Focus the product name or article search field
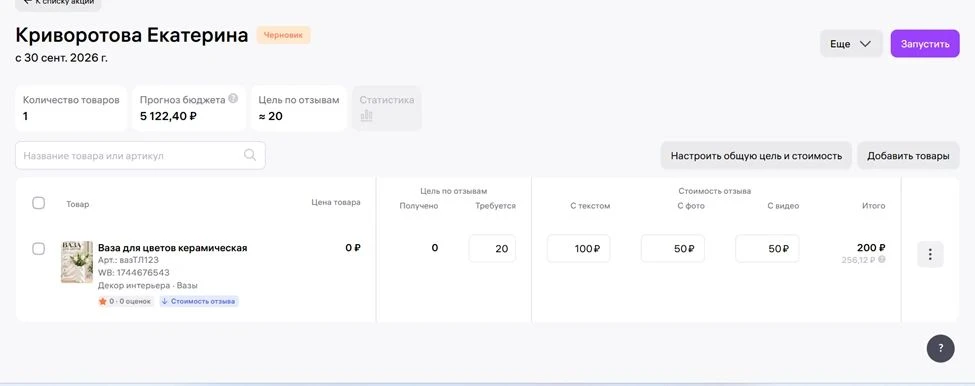 pyautogui.click(x=141, y=155)
